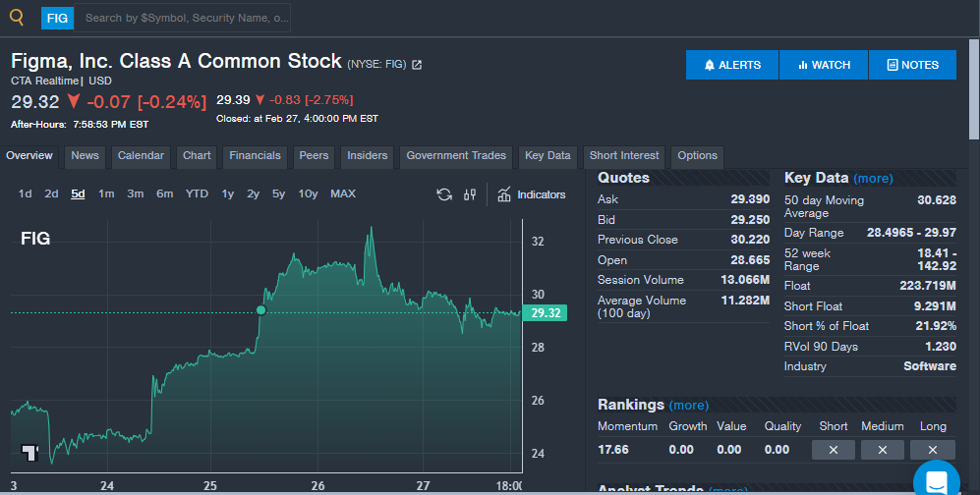Click the 29.32 price label on chart axis
Viewport: 980px width, 495px height.
546,312
